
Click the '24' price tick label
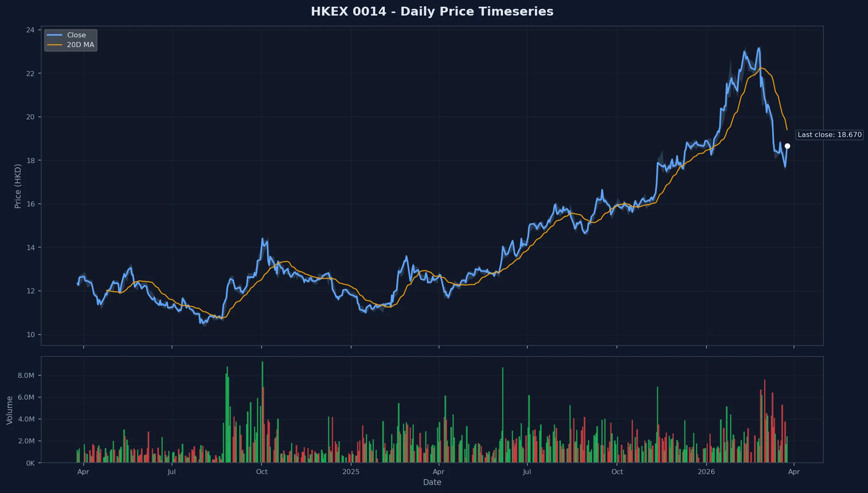tap(29, 29)
